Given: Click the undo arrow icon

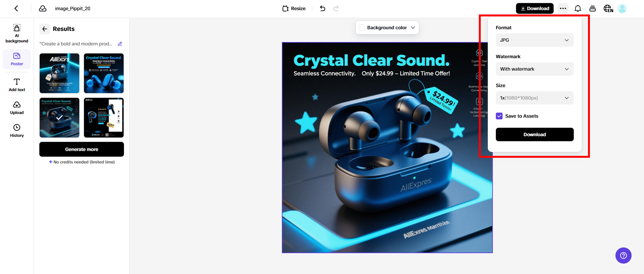Looking at the screenshot, I should pos(323,8).
